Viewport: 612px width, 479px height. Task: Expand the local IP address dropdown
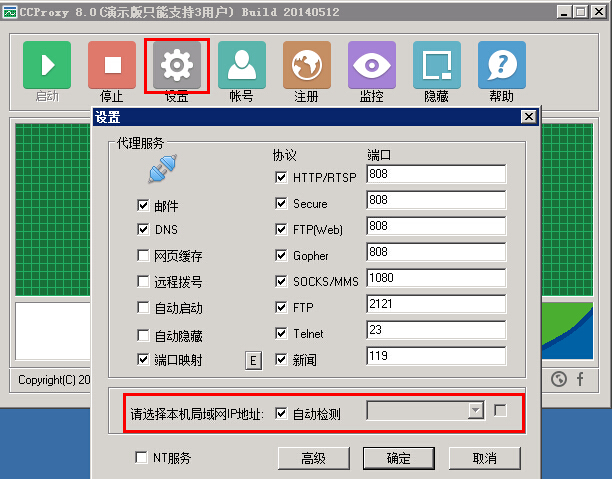[476, 411]
